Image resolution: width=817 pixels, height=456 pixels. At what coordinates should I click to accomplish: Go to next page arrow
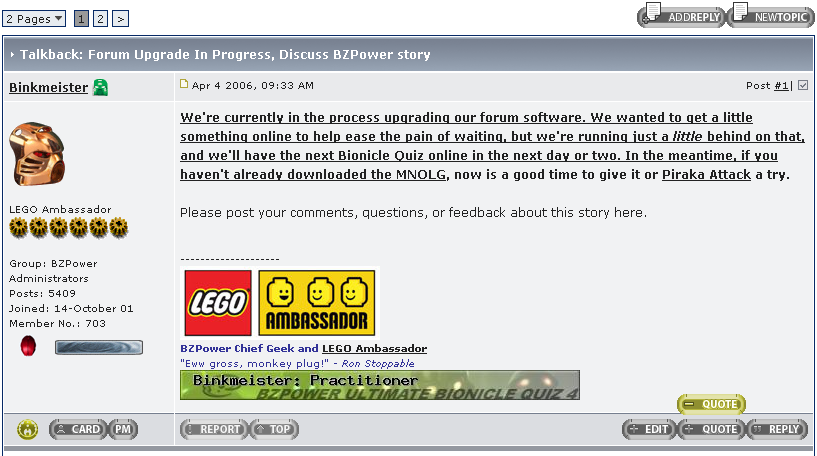pyautogui.click(x=120, y=19)
